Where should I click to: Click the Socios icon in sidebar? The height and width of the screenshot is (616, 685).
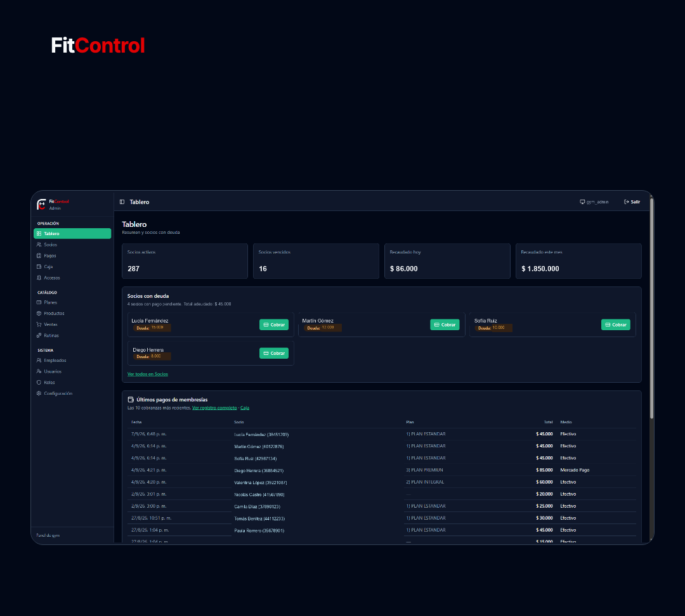39,245
